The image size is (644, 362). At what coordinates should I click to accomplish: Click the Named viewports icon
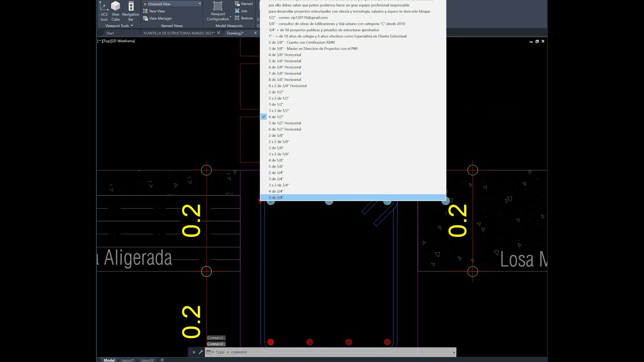pyautogui.click(x=237, y=4)
